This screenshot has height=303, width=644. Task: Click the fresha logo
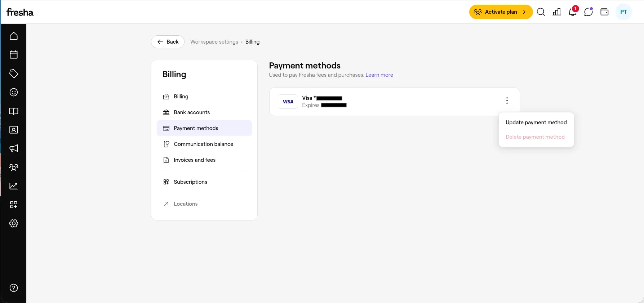click(x=20, y=12)
